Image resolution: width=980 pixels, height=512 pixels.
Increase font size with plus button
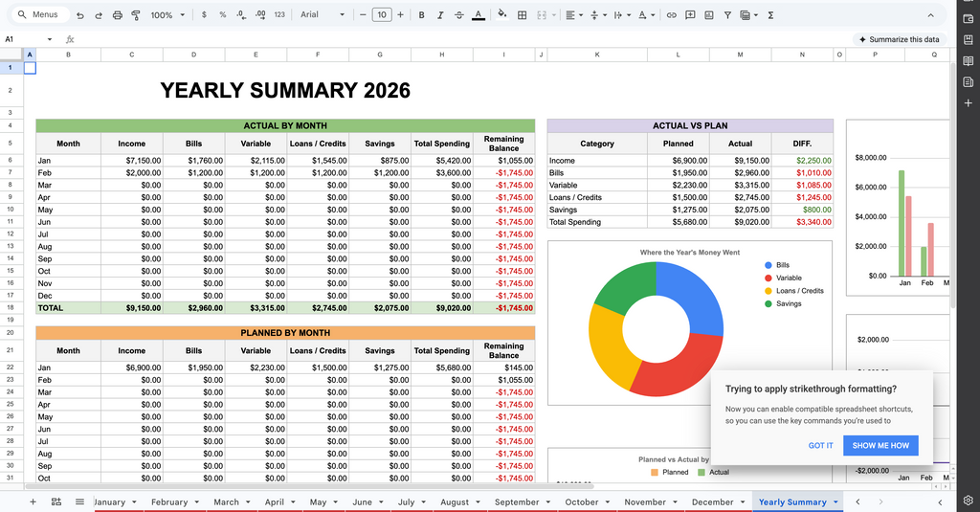click(401, 15)
